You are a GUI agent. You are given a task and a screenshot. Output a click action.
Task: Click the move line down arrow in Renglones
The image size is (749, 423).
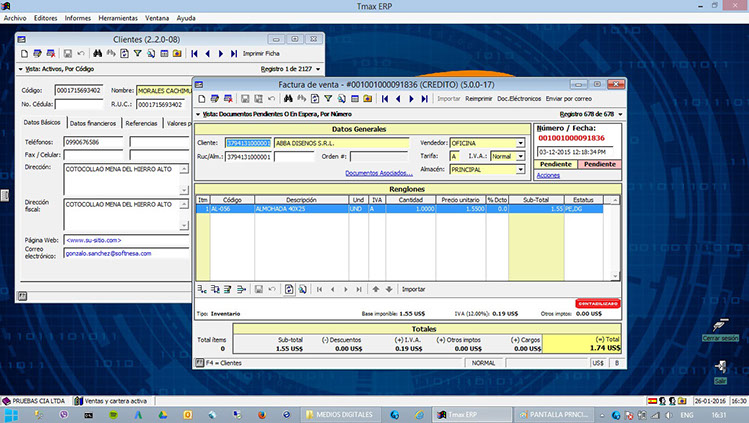click(388, 289)
